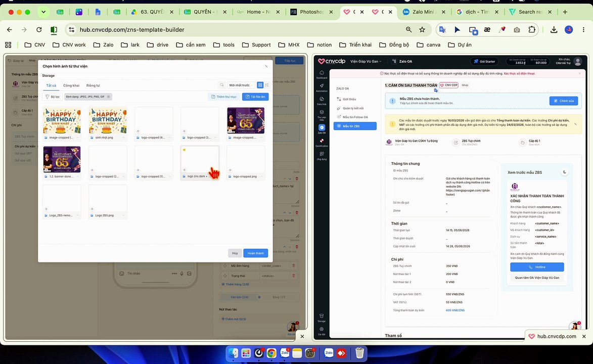Click 'Hủy' to cancel dialog
593x364 pixels.
tap(235, 253)
